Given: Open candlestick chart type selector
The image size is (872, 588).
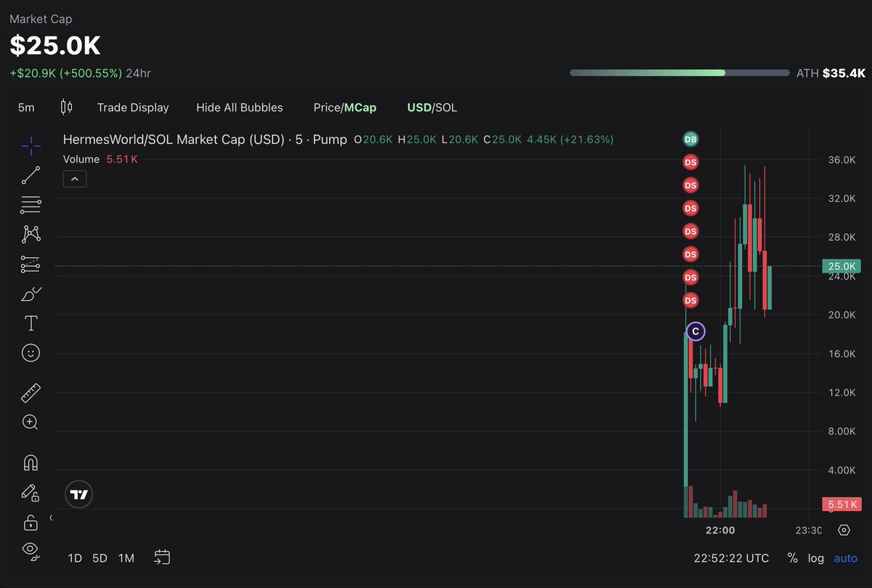Looking at the screenshot, I should pyautogui.click(x=66, y=108).
